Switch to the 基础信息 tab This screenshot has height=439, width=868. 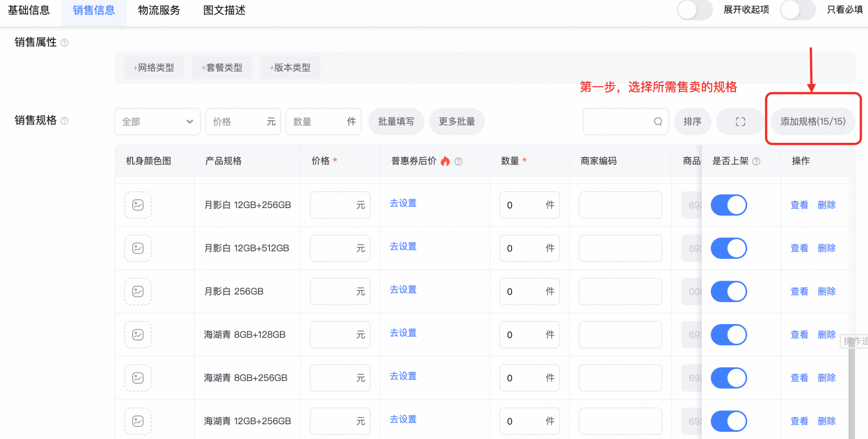point(29,10)
